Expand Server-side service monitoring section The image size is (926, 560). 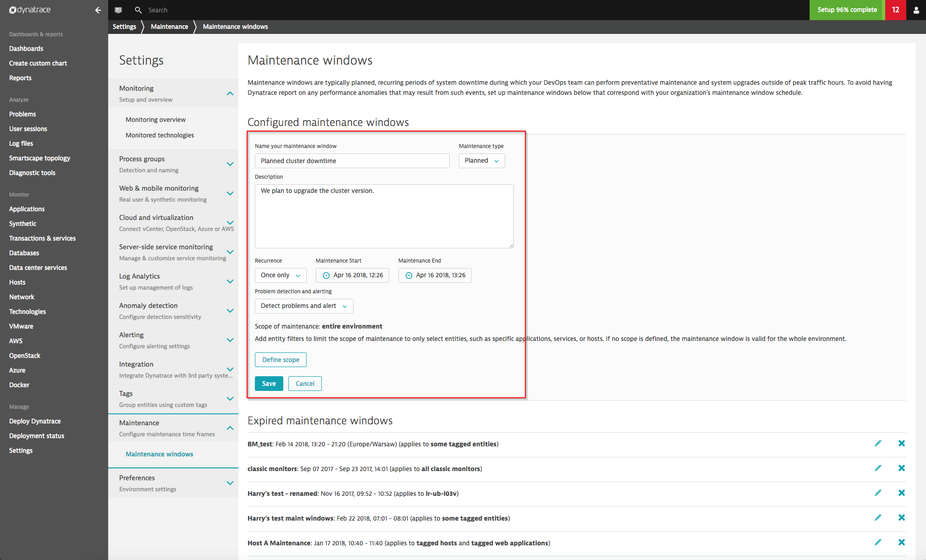(230, 252)
